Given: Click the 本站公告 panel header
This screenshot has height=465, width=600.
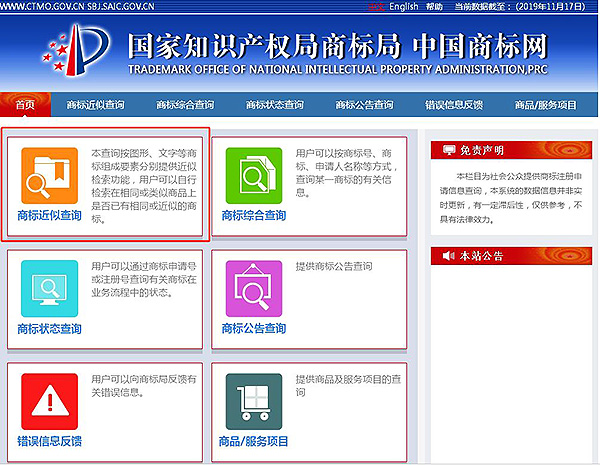Looking at the screenshot, I should tap(511, 256).
